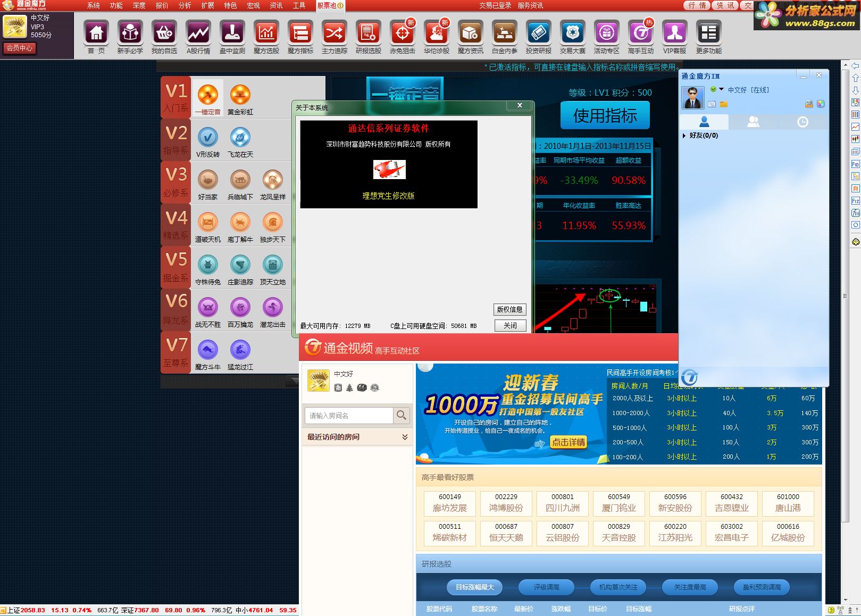This screenshot has width=861, height=616.
Task: Open the IM color skin icon
Action: tap(821, 104)
